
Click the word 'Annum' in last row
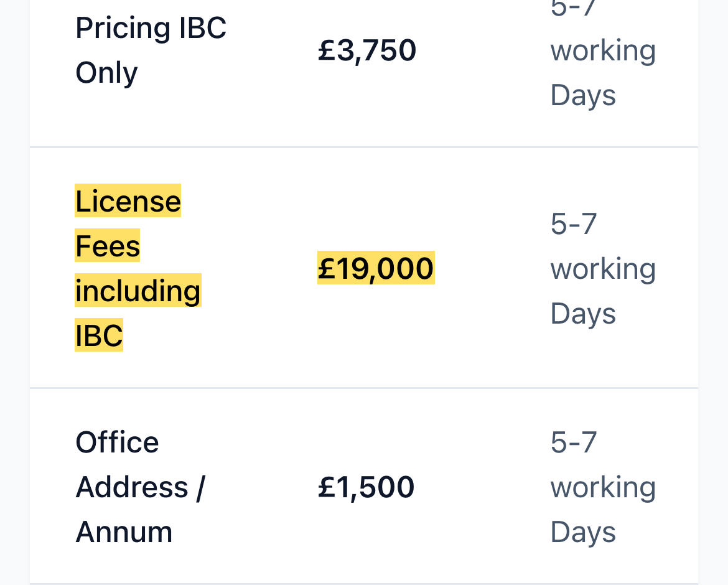coord(124,531)
